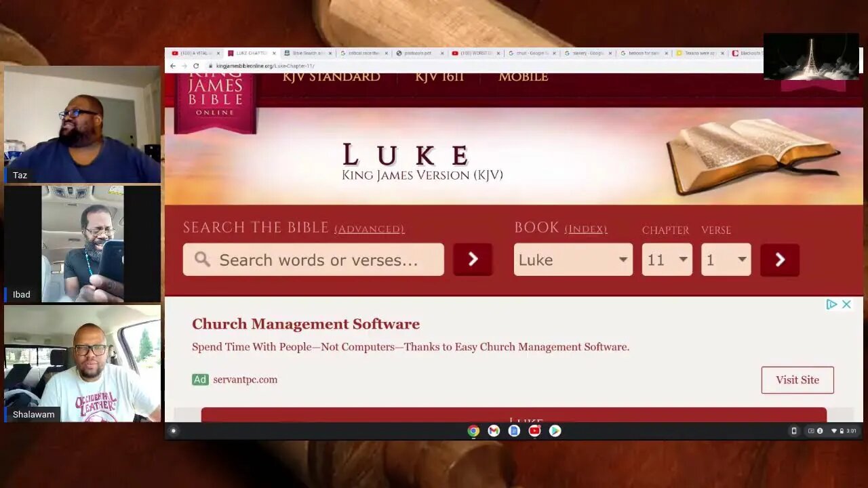Open Church Management Software ad headline

[x=306, y=324]
